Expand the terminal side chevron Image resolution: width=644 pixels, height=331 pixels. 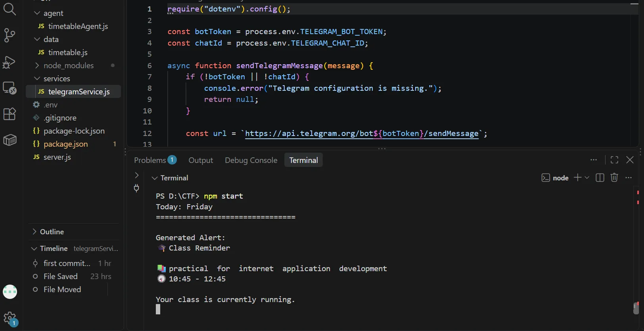[136, 175]
